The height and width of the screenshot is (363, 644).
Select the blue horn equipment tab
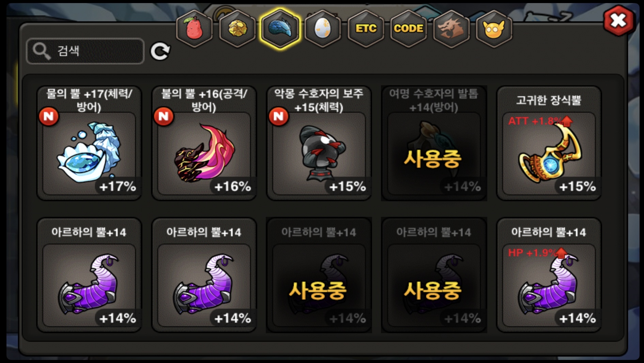click(x=280, y=29)
